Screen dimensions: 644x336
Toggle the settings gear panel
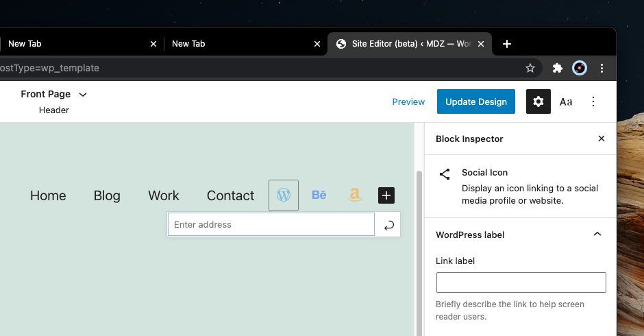click(538, 101)
